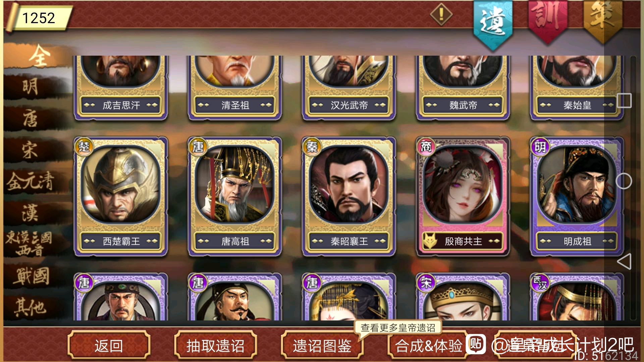Tap the yellow exclamation warning icon
The width and height of the screenshot is (644, 362).
(441, 14)
